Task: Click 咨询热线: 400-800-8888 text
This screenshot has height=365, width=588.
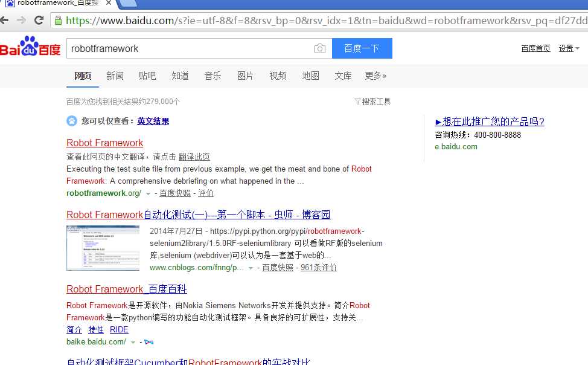Action: (478, 135)
